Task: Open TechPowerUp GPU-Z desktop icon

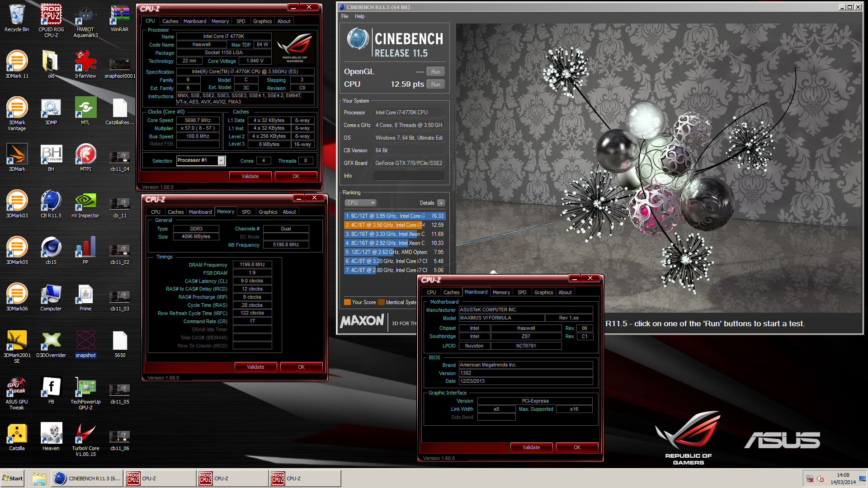Action: tap(85, 393)
